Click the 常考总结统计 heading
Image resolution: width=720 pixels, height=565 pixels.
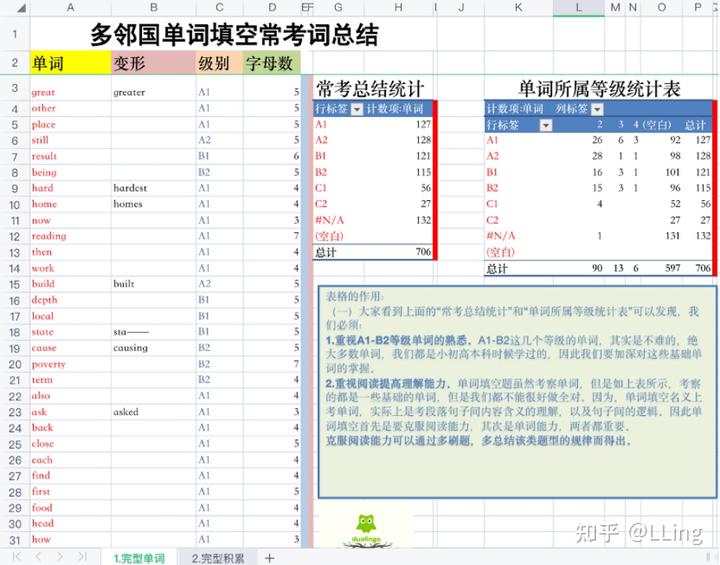click(x=370, y=88)
